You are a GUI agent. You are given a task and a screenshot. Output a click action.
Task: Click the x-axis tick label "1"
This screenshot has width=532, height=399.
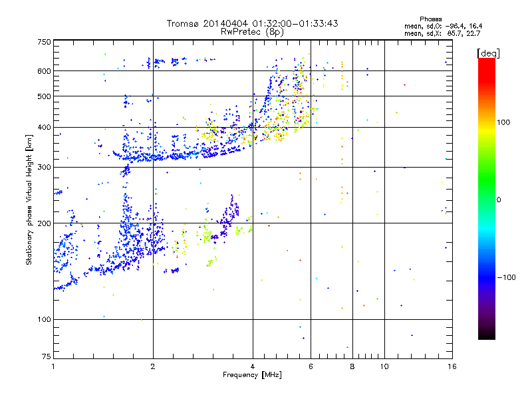tap(53, 366)
